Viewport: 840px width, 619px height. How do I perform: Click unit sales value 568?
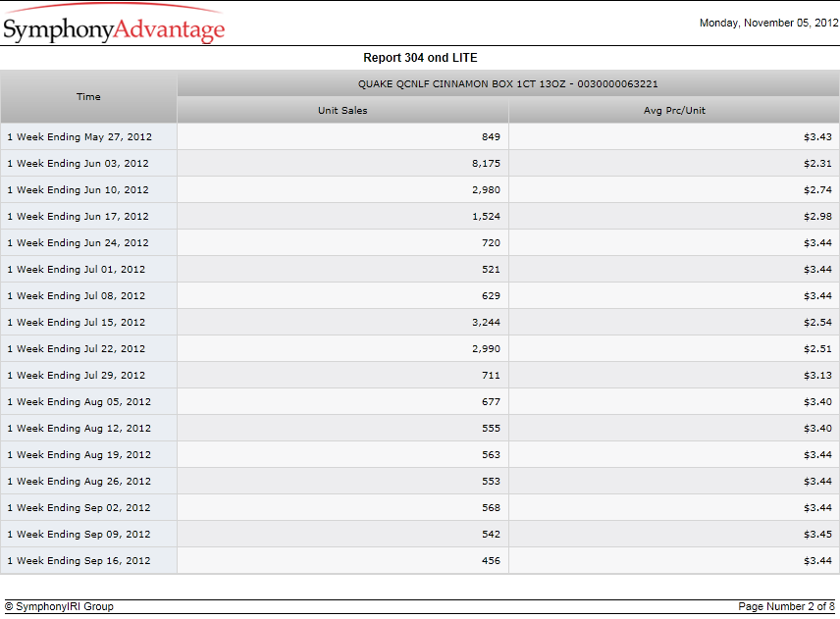point(491,507)
